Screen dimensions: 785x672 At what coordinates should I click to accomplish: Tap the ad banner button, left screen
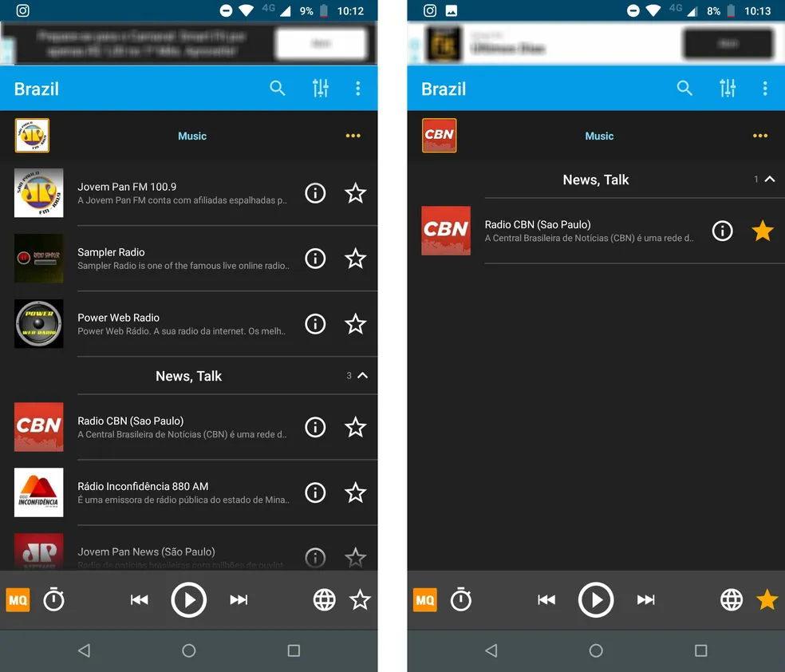321,44
